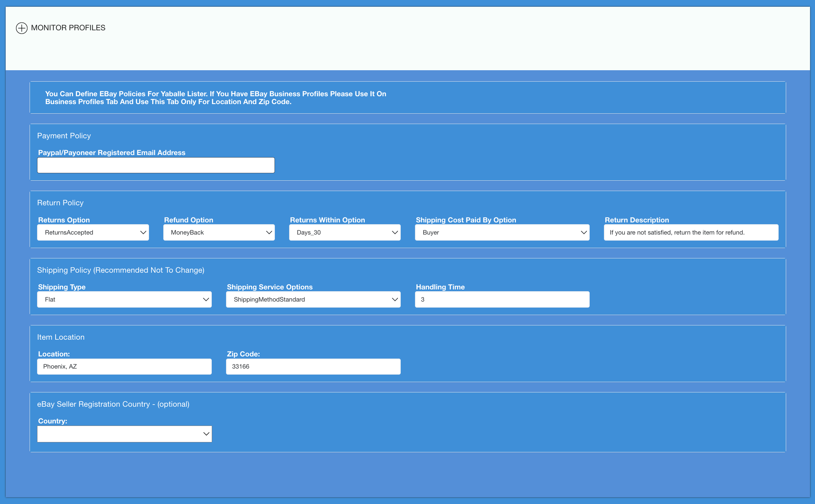Click the plus icon beside Monitor Profiles
815x504 pixels.
tap(22, 28)
